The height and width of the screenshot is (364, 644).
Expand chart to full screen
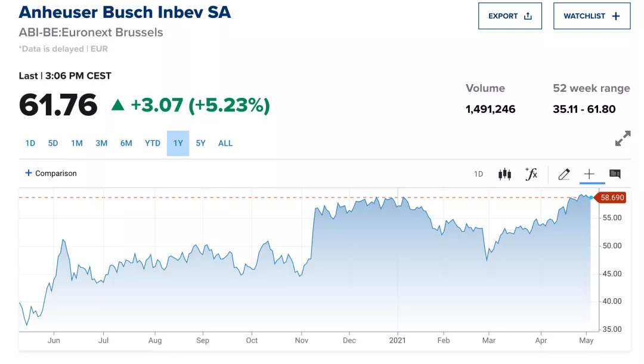(623, 139)
